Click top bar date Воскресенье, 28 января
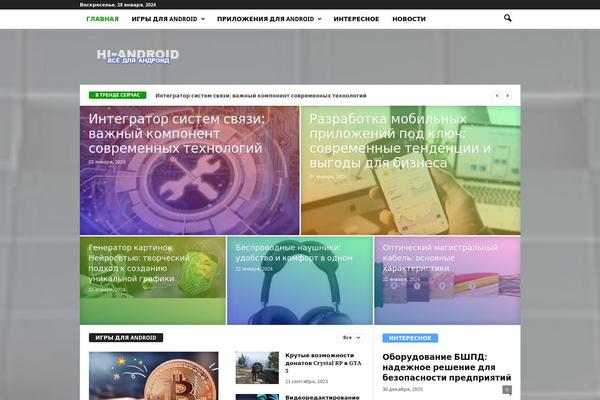600x400 pixels. [x=118, y=5]
